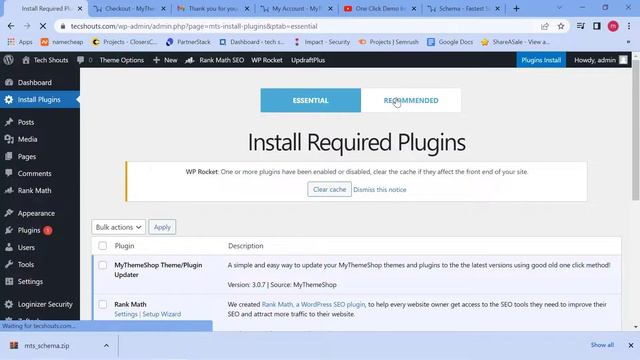The width and height of the screenshot is (640, 360).
Task: Open Theme Options in admin bar
Action: click(x=122, y=60)
